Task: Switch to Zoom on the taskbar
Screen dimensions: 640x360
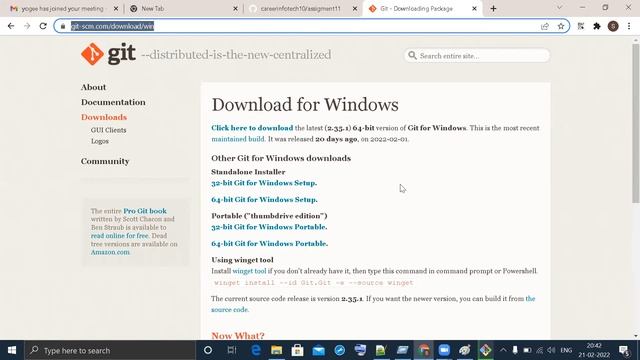Action: coord(444,350)
